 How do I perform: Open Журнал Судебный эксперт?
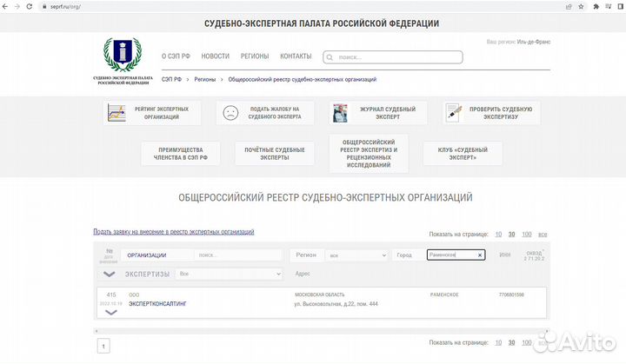[378, 113]
